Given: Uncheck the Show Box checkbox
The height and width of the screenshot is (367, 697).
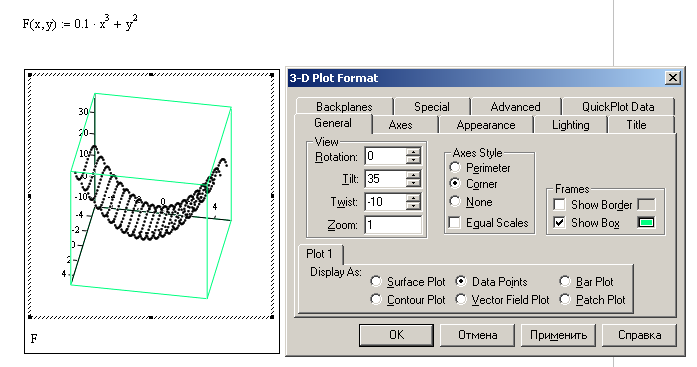Looking at the screenshot, I should click(x=559, y=222).
